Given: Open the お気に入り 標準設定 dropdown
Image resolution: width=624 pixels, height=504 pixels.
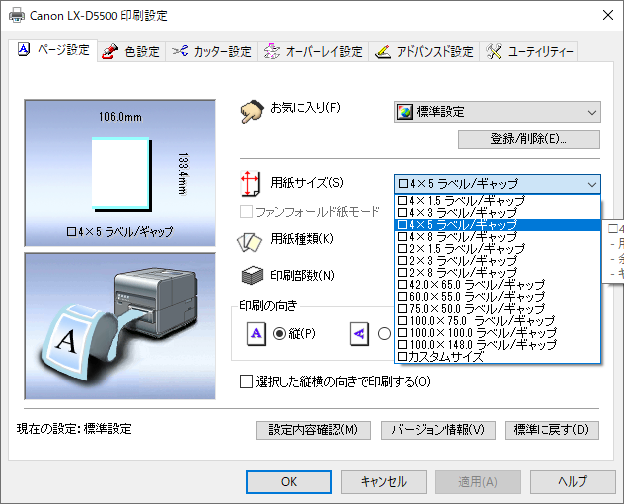Looking at the screenshot, I should pos(497,112).
